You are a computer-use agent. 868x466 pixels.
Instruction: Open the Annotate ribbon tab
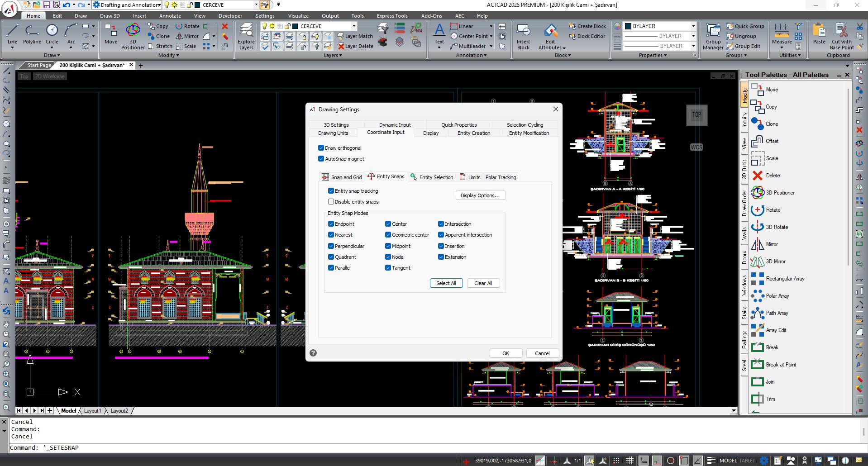tap(170, 15)
